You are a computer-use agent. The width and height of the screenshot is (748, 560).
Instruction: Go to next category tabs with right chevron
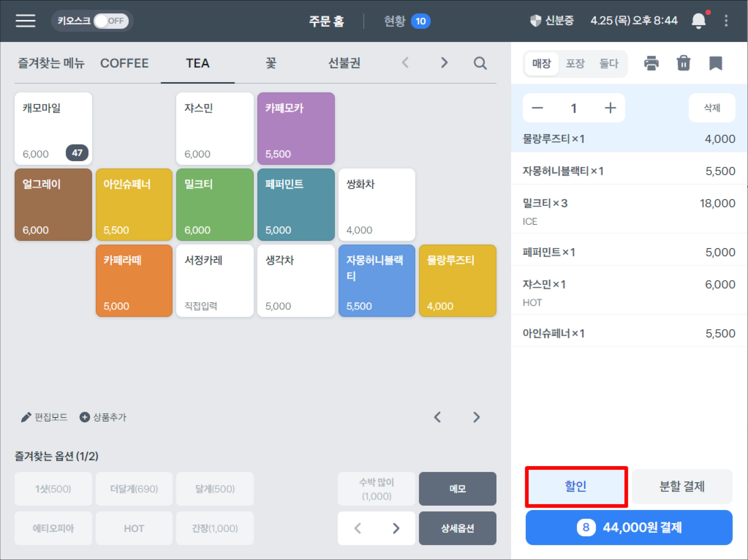[444, 63]
